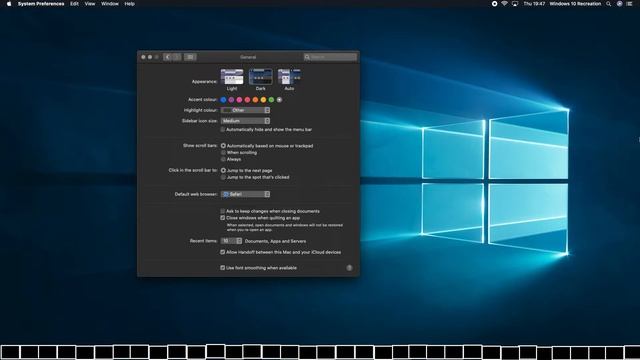Enable Ask to keep changes when closing documents
The width and height of the screenshot is (640, 360).
point(223,211)
